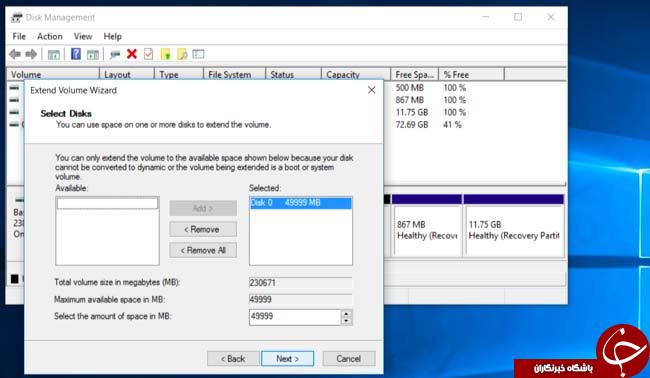
Task: Cancel the Extend Volume Wizard
Action: 349,359
